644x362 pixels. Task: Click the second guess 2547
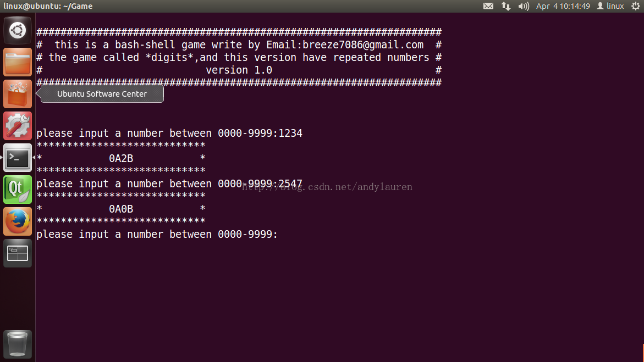290,184
